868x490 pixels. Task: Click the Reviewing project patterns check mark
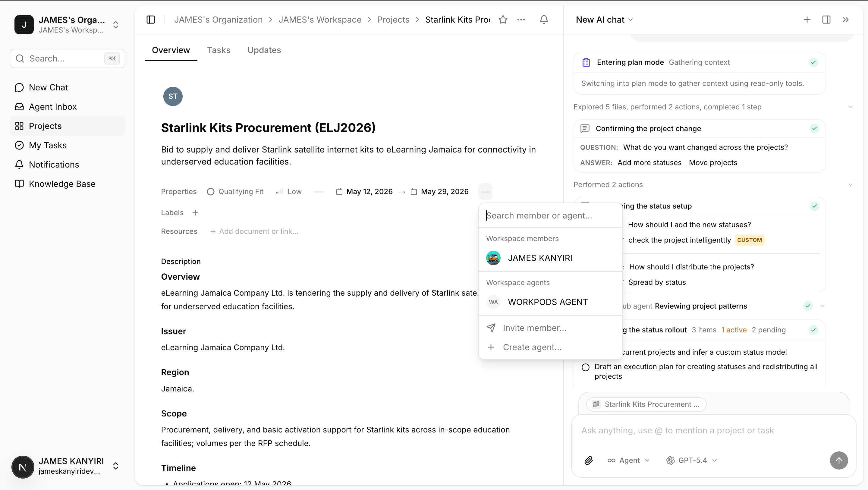tap(808, 306)
